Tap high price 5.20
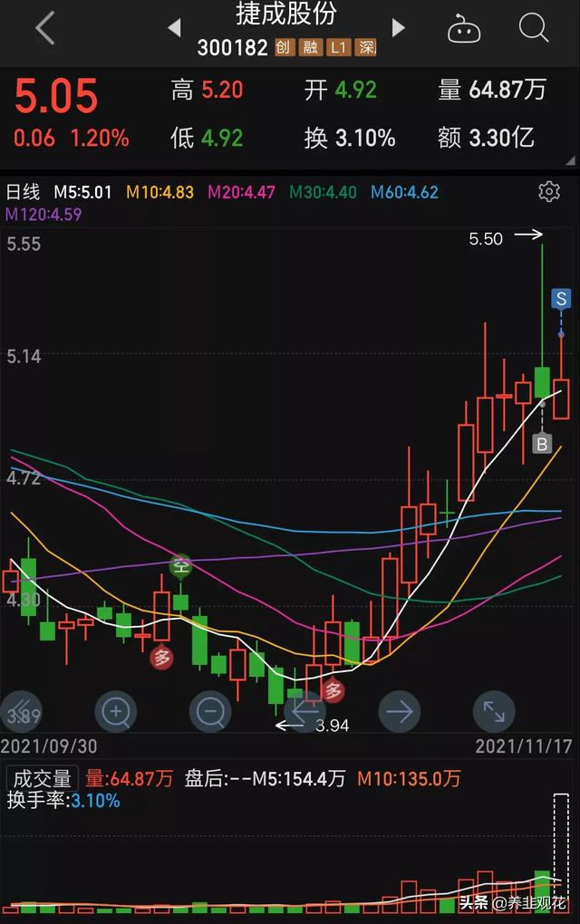This screenshot has height=924, width=580. [x=222, y=91]
